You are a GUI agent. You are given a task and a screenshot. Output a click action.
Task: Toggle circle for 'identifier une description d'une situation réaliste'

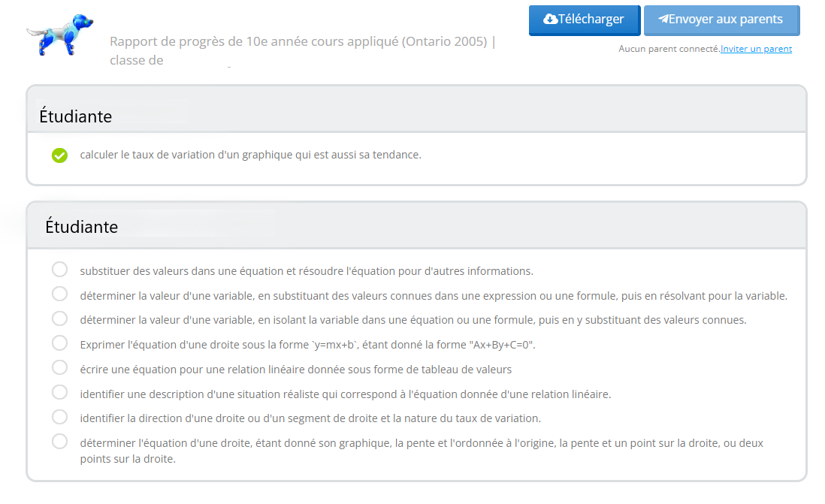click(x=59, y=392)
